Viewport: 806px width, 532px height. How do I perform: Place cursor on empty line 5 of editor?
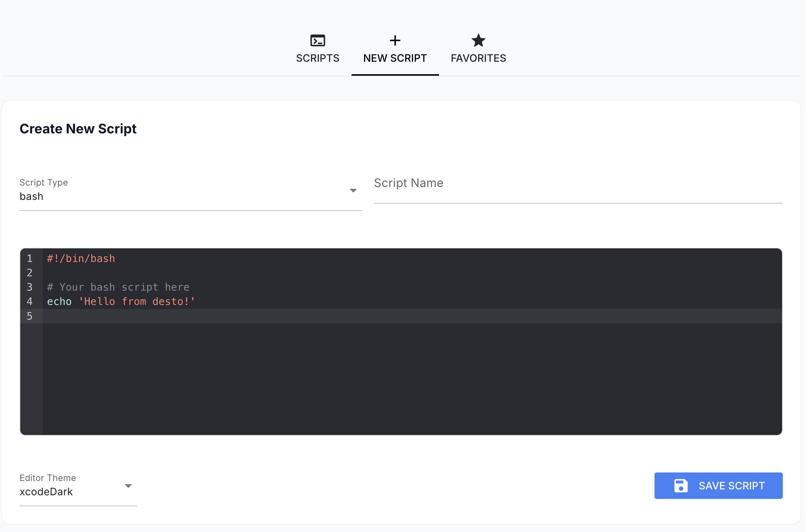point(412,316)
